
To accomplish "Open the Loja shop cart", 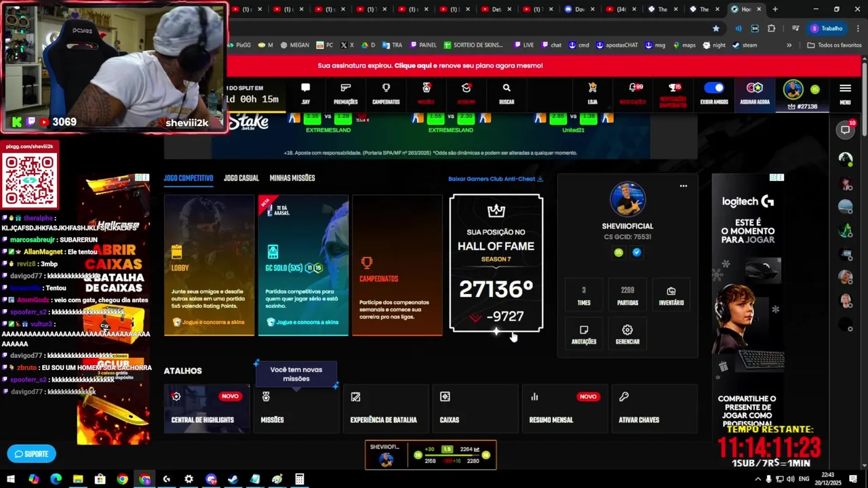I will [593, 94].
